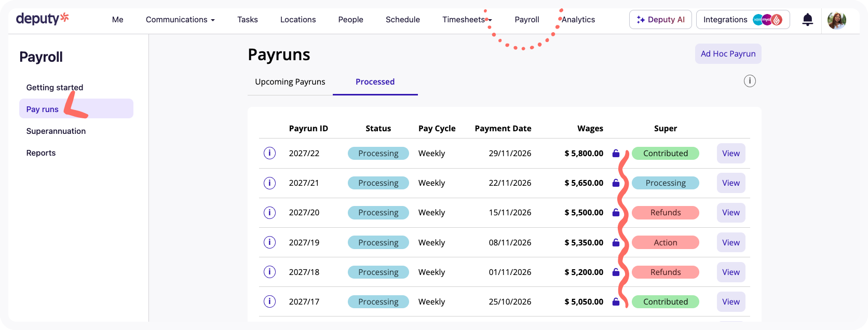The image size is (868, 330).
Task: Click the Refunds super badge for 2027/18
Action: [666, 272]
